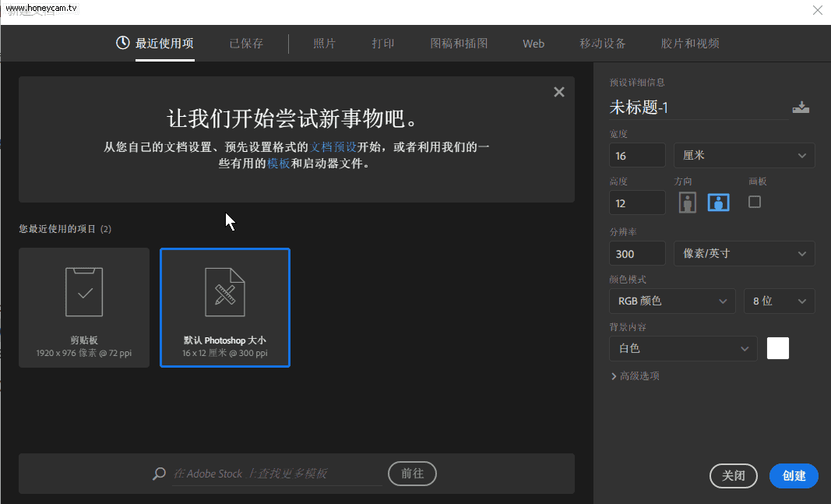Click the white background color swatch
The width and height of the screenshot is (831, 504).
(x=777, y=348)
